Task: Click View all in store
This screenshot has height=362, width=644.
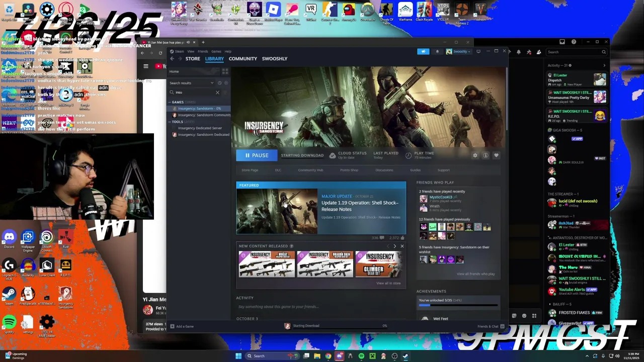Action: [x=388, y=283]
